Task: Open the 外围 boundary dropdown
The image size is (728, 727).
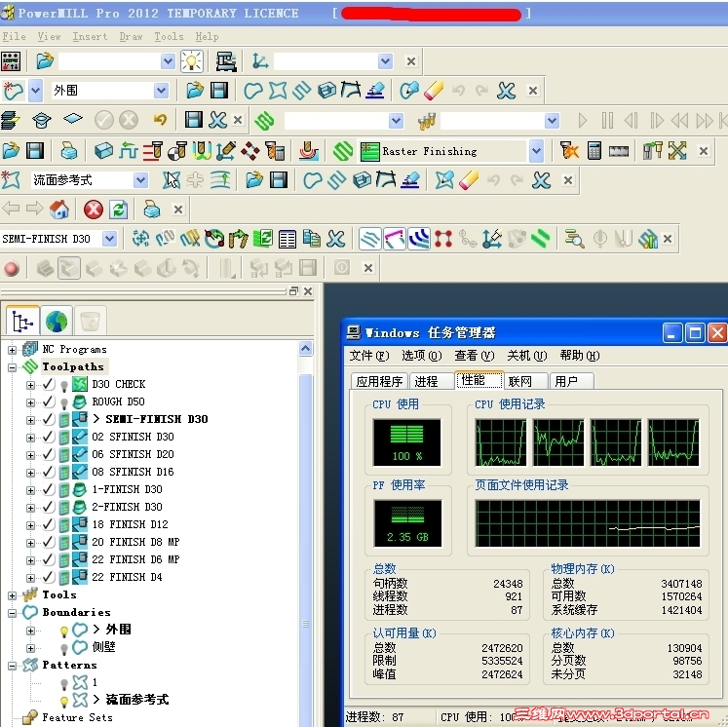Action: 161,91
